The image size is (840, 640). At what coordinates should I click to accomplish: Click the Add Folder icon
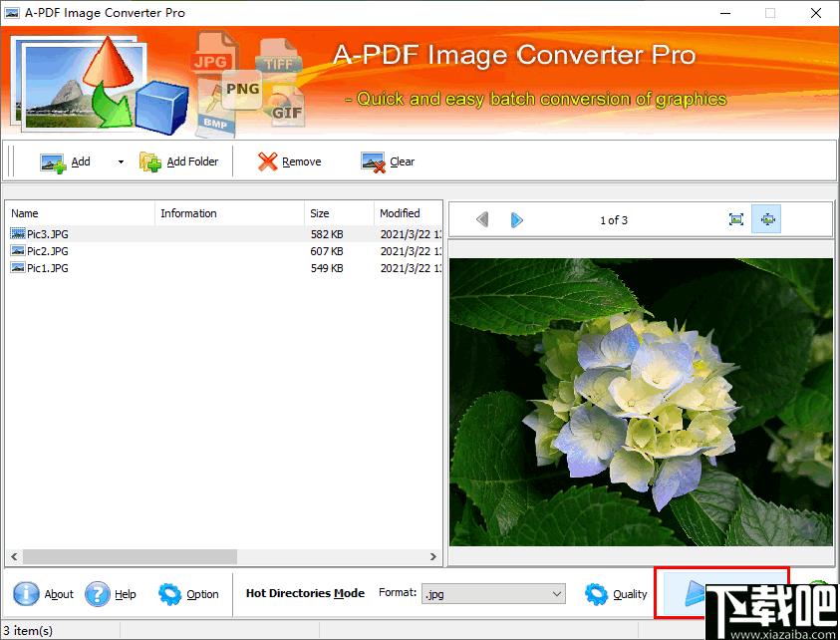(150, 161)
